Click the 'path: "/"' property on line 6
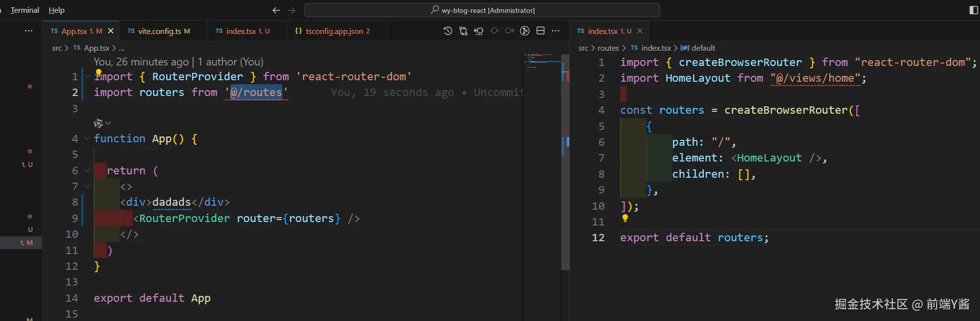This screenshot has height=321, width=980. [701, 142]
